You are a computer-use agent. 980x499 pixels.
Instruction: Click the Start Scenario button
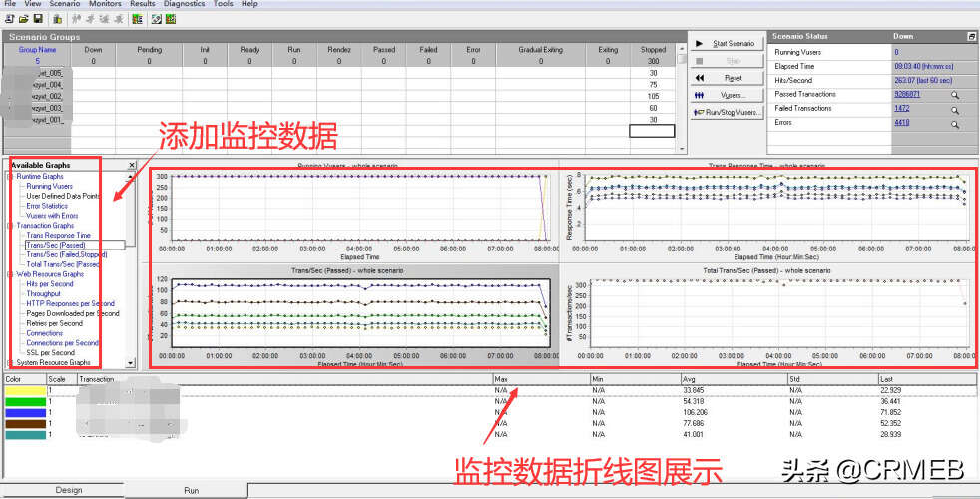click(727, 44)
